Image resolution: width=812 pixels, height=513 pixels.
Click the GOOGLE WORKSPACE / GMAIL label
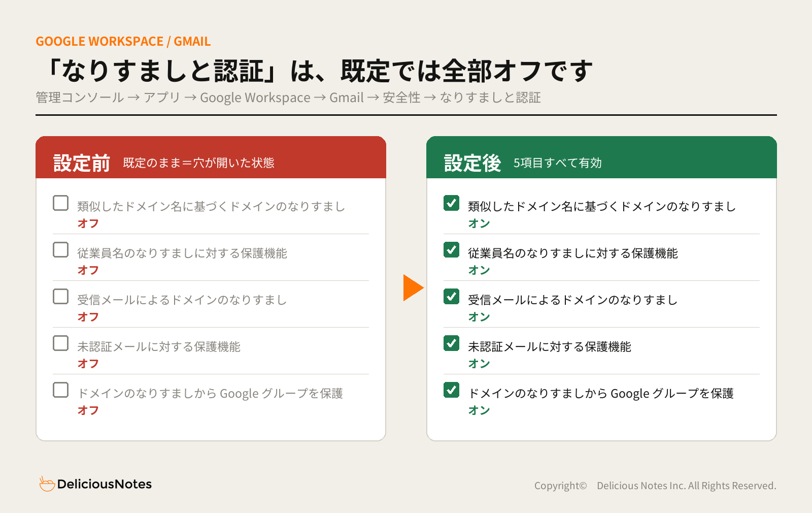tap(123, 41)
